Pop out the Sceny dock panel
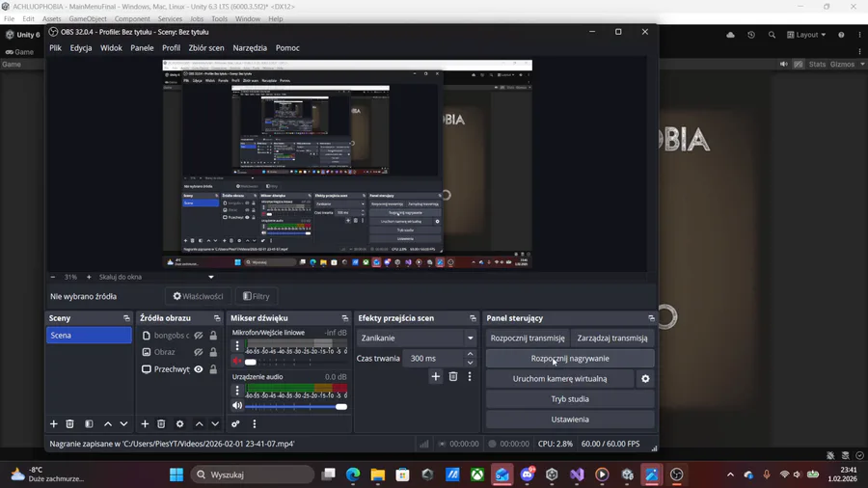 click(126, 318)
